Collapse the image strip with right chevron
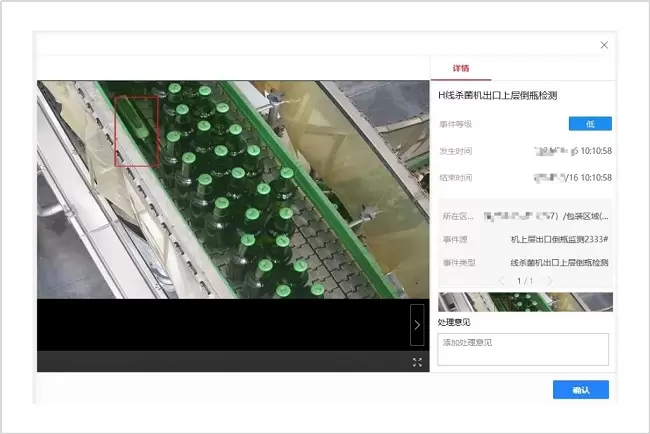650x434 pixels. pyautogui.click(x=417, y=324)
